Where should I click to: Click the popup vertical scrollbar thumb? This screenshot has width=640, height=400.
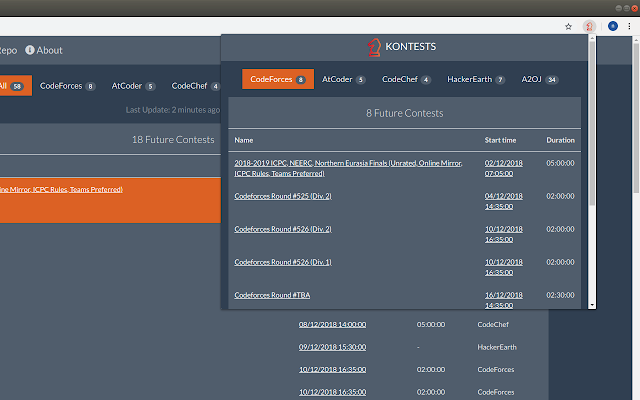(x=592, y=123)
